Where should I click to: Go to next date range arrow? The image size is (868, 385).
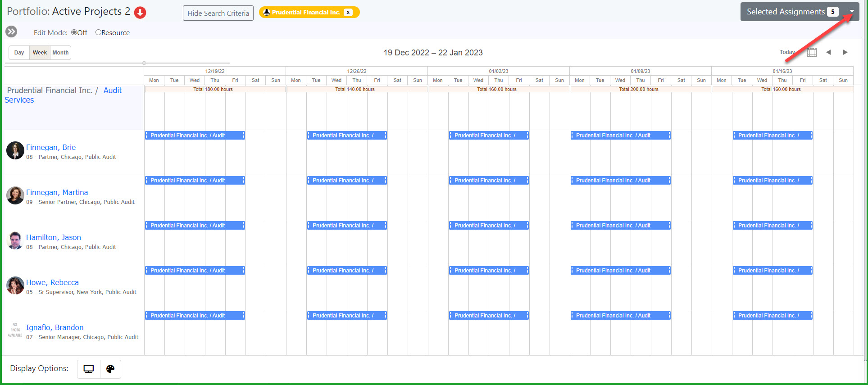[845, 52]
